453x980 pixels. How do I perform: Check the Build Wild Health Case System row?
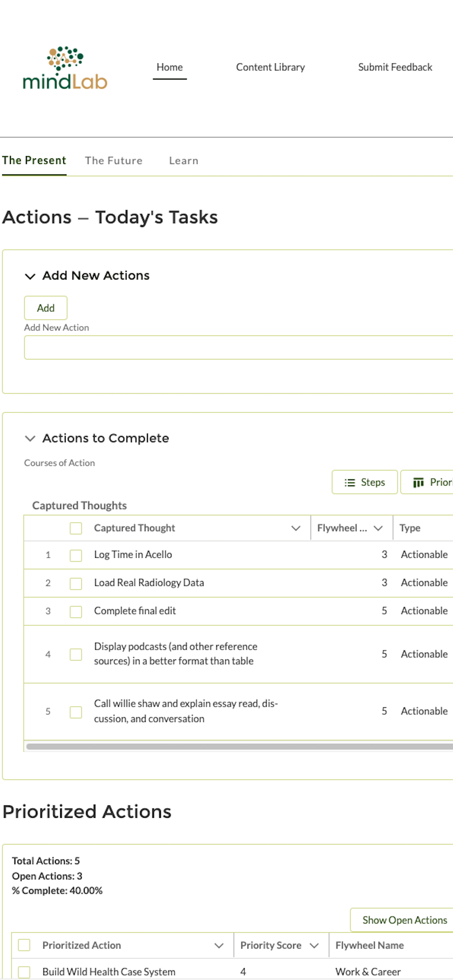24,972
